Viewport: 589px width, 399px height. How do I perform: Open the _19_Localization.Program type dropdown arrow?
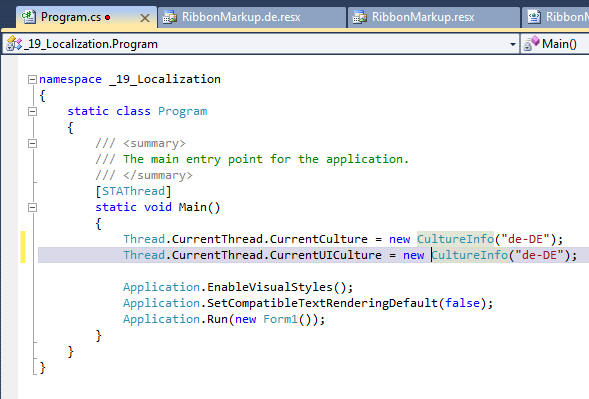(512, 44)
